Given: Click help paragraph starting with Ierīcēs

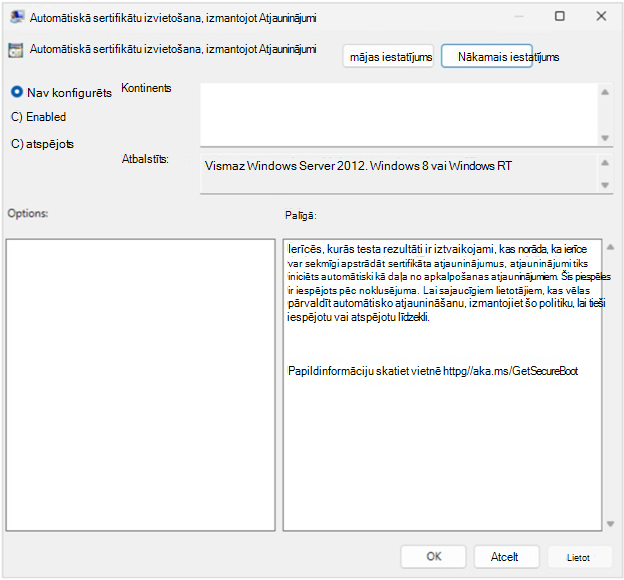Looking at the screenshot, I should click(x=448, y=283).
